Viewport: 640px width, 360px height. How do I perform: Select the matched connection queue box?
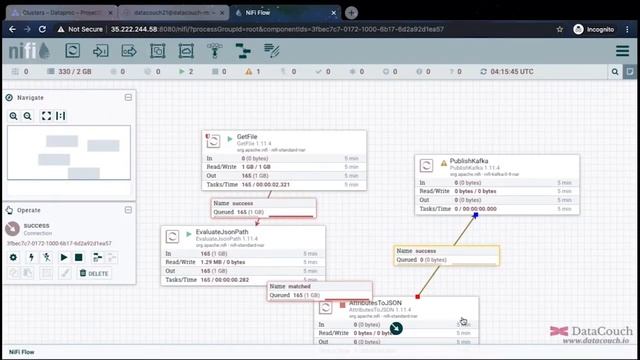(320, 291)
